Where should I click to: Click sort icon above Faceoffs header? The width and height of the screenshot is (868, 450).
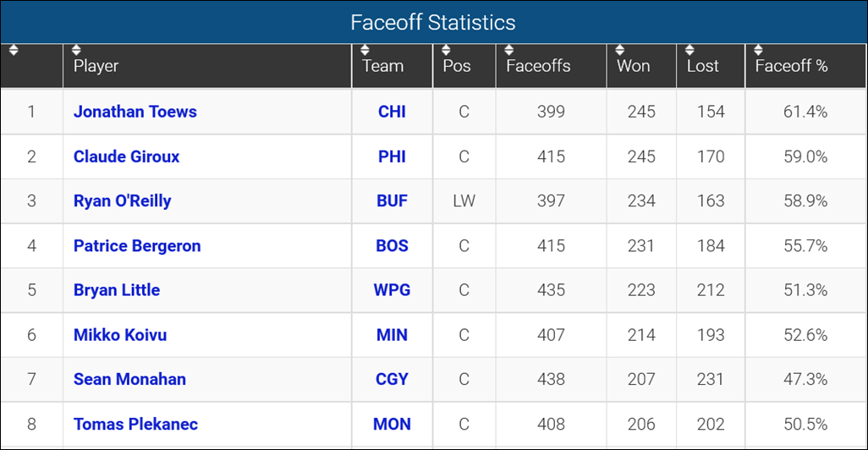click(509, 50)
